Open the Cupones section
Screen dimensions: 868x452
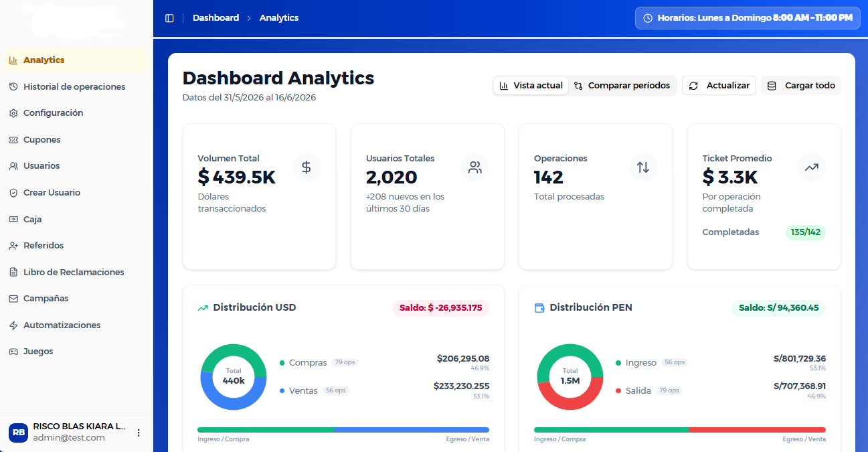(x=75, y=140)
